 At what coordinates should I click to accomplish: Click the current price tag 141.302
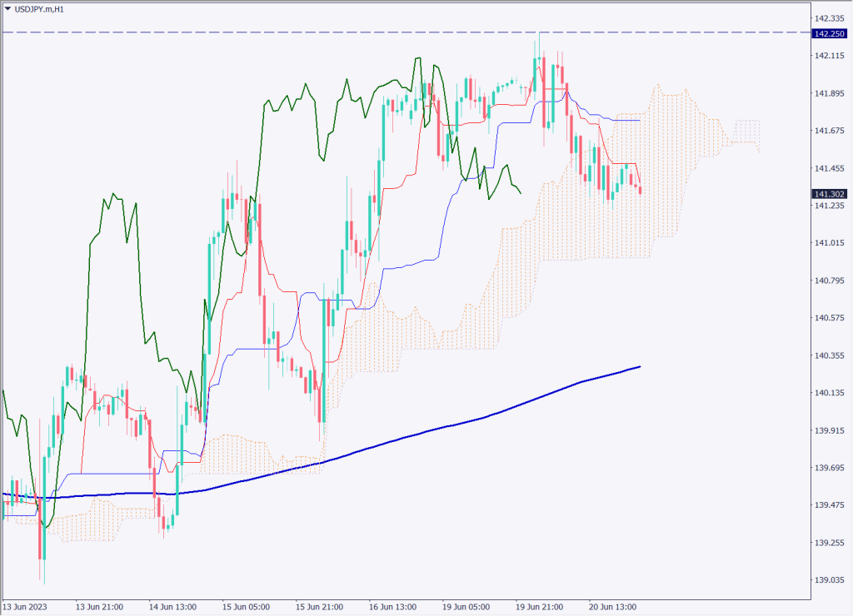coord(831,194)
